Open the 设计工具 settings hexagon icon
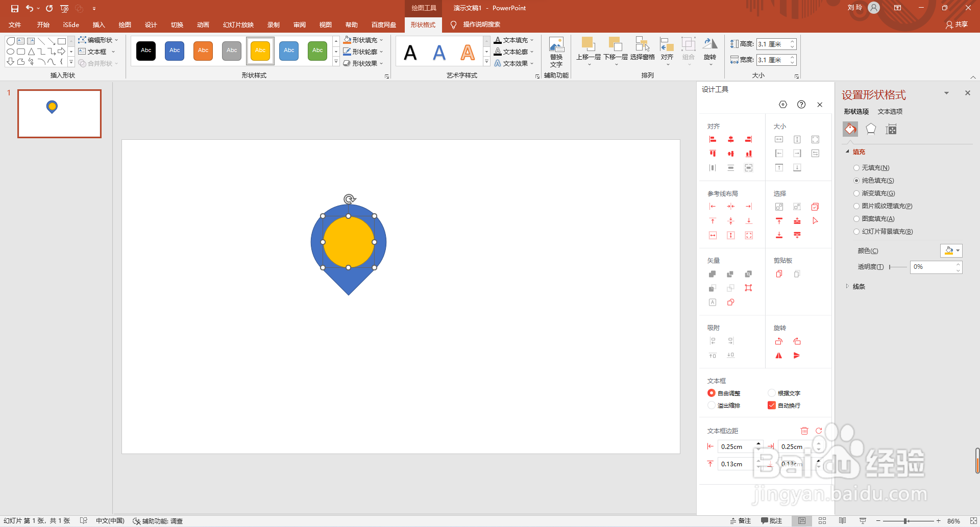Image resolution: width=980 pixels, height=527 pixels. (x=783, y=105)
